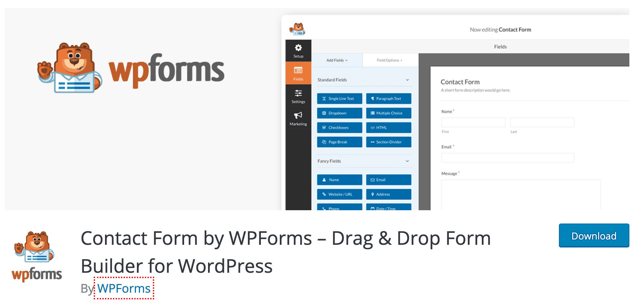Open the WPForms author link
644x306 pixels.
coord(124,288)
